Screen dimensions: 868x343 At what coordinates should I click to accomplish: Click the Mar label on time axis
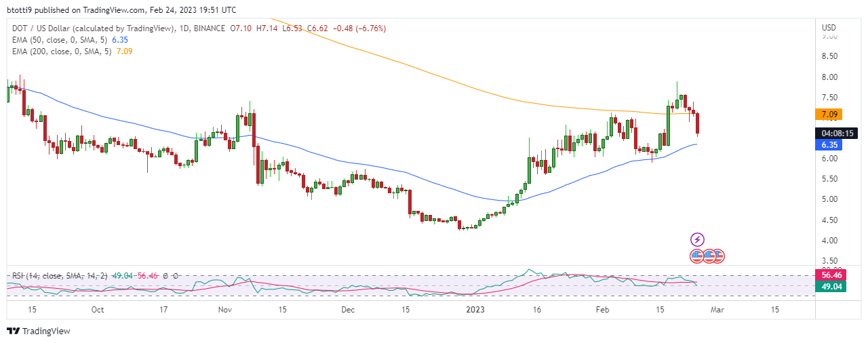click(x=718, y=309)
